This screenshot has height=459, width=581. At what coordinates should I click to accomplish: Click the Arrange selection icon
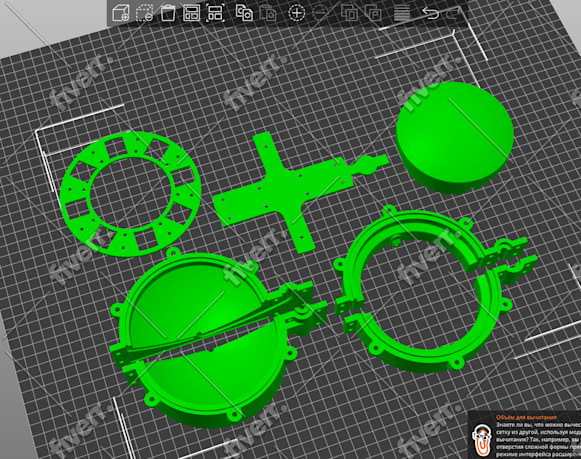point(215,13)
